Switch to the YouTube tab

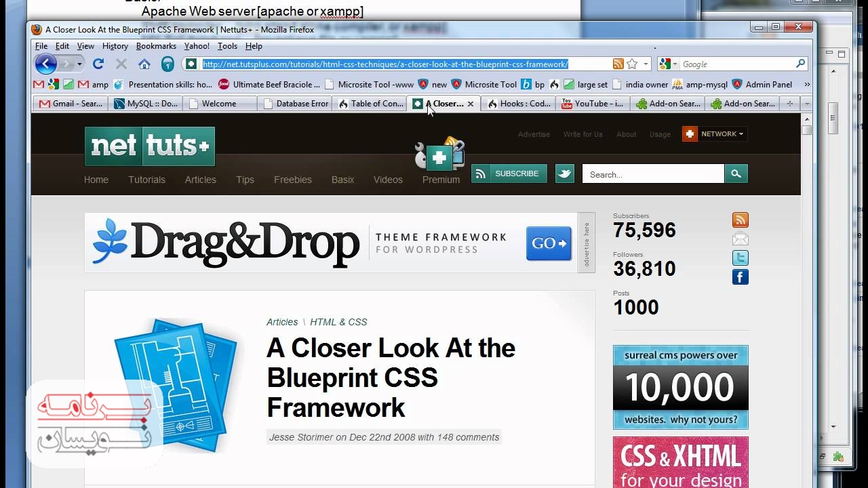click(x=593, y=104)
